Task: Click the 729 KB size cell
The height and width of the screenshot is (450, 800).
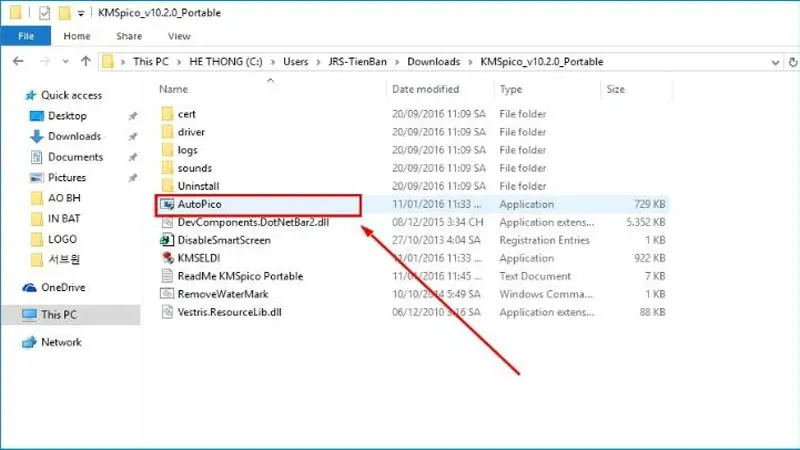Action: 649,204
